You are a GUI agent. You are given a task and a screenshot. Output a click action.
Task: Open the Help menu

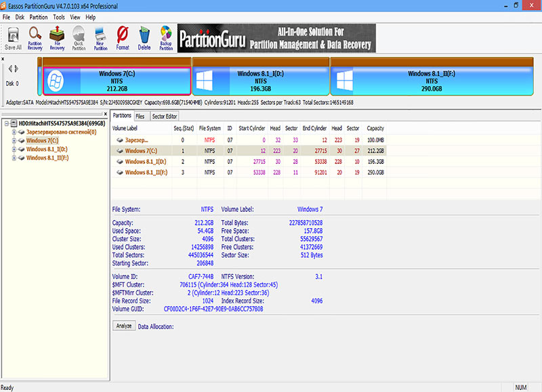click(x=91, y=18)
